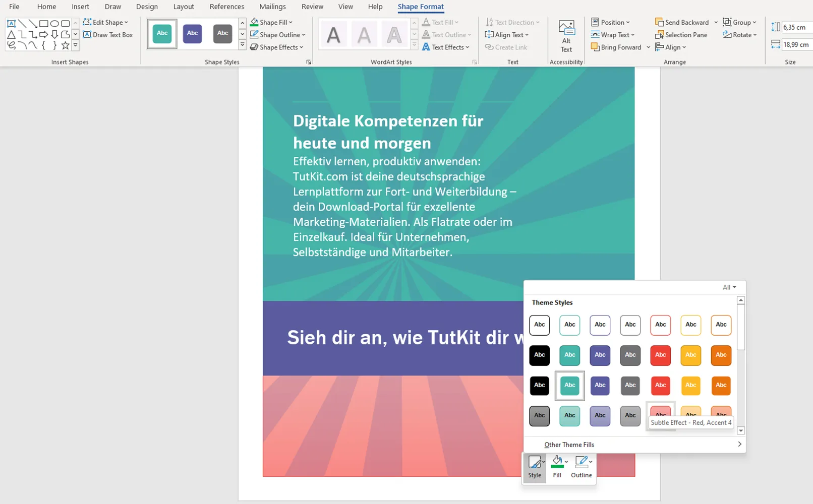Image resolution: width=813 pixels, height=504 pixels.
Task: Open Align objects menu in Arrange
Action: [671, 47]
